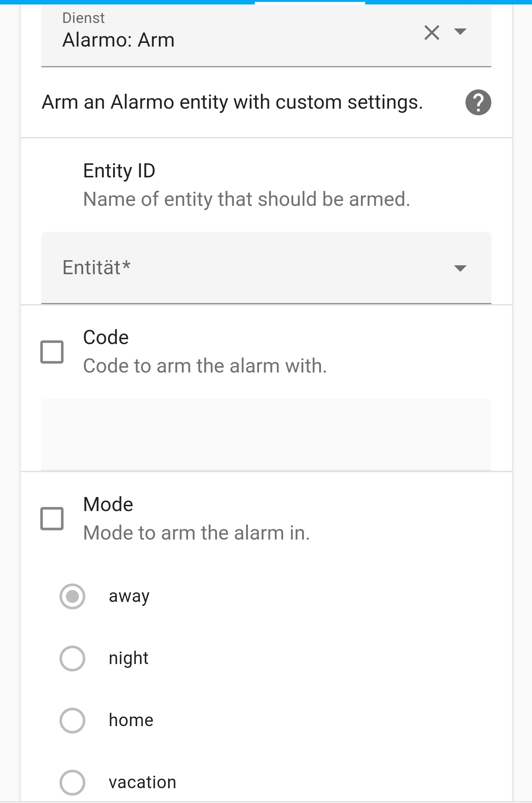Enable the Code option checkbox
The width and height of the screenshot is (532, 803).
click(52, 352)
